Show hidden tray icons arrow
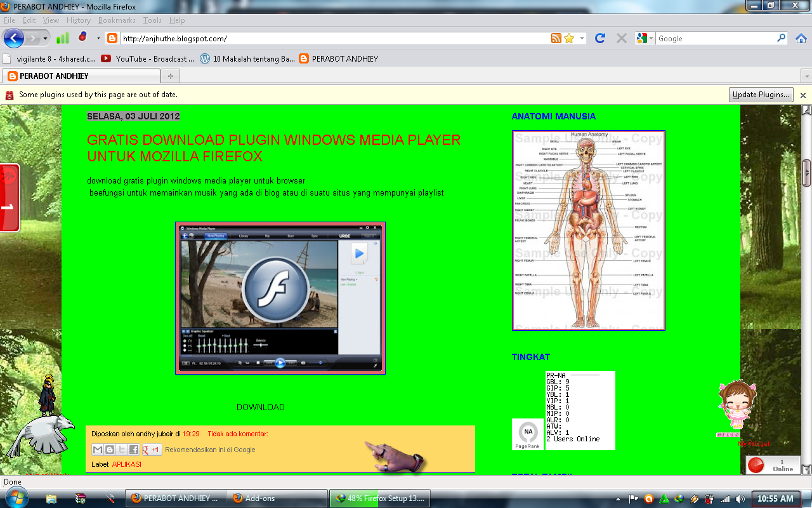Screen dimensions: 812x508 tap(619, 498)
